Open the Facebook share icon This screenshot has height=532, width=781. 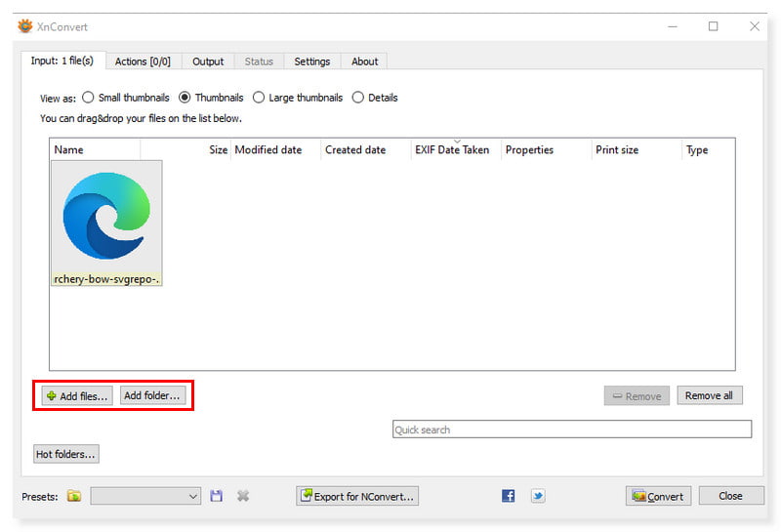click(508, 496)
